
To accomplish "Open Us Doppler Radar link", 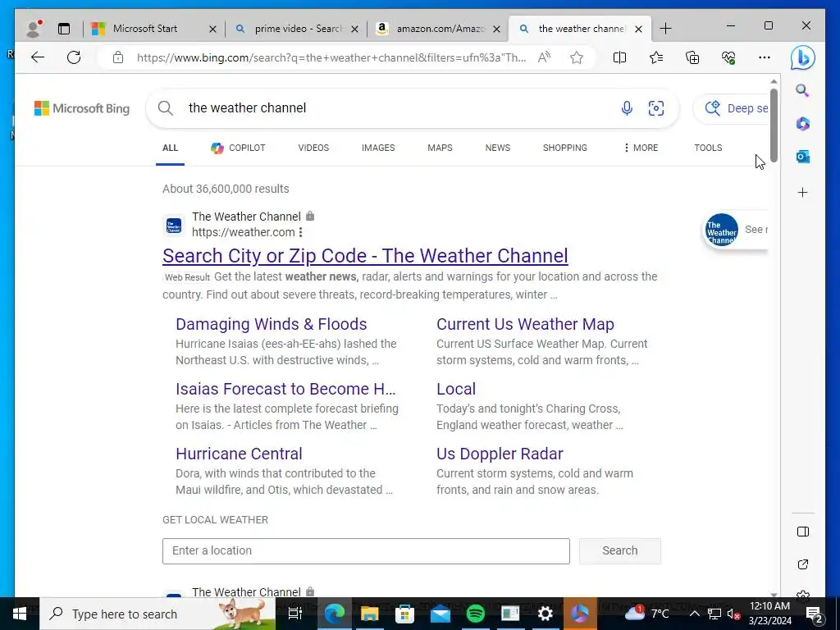I will (500, 454).
